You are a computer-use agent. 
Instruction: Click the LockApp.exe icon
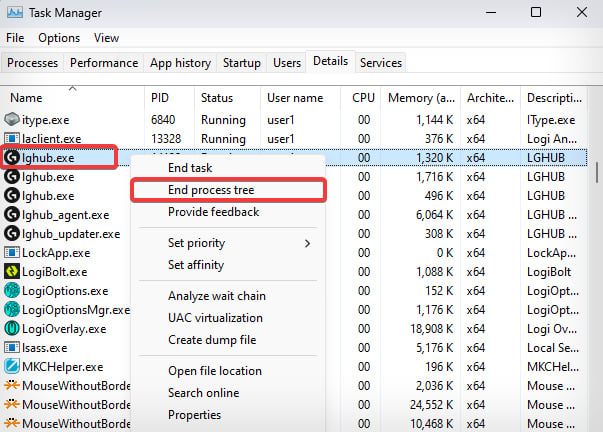(12, 253)
